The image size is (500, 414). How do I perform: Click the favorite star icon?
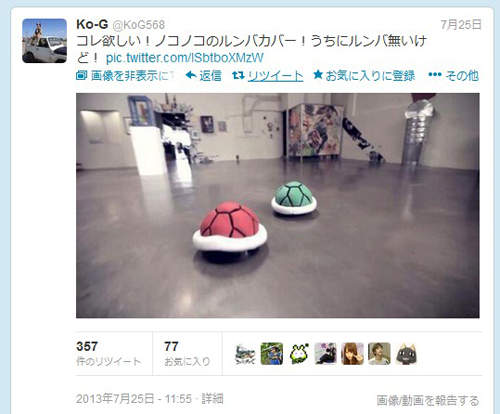tap(318, 75)
